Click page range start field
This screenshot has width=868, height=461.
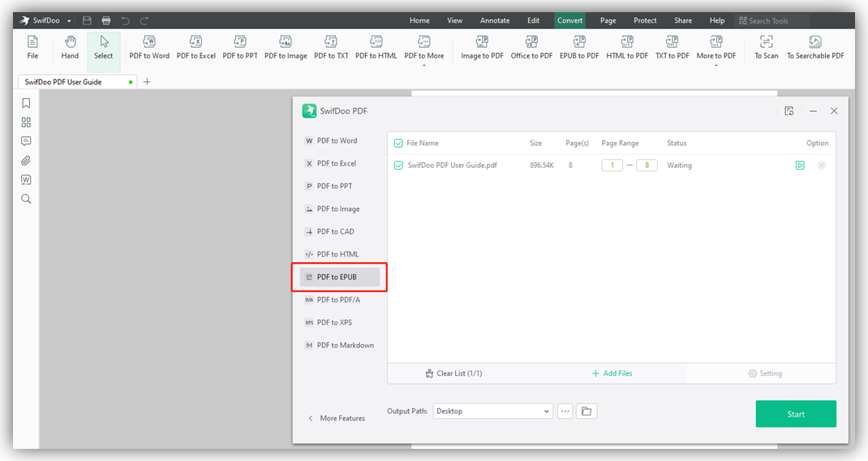pyautogui.click(x=612, y=165)
